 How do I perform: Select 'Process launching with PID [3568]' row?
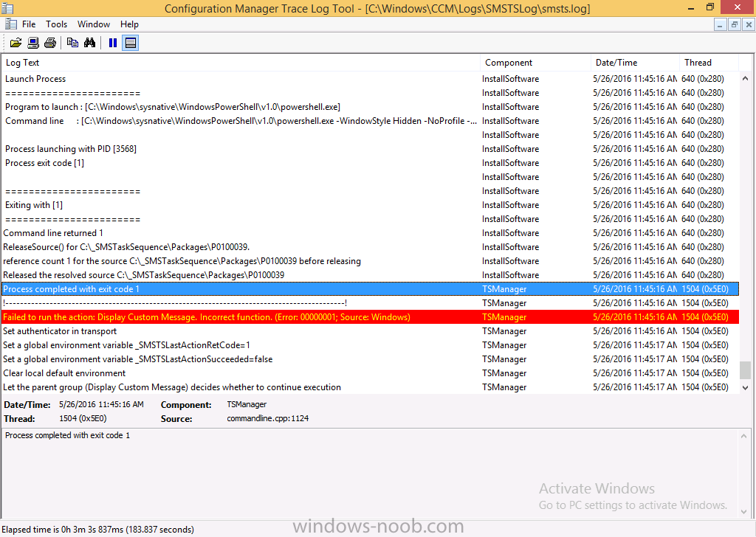tap(371, 149)
